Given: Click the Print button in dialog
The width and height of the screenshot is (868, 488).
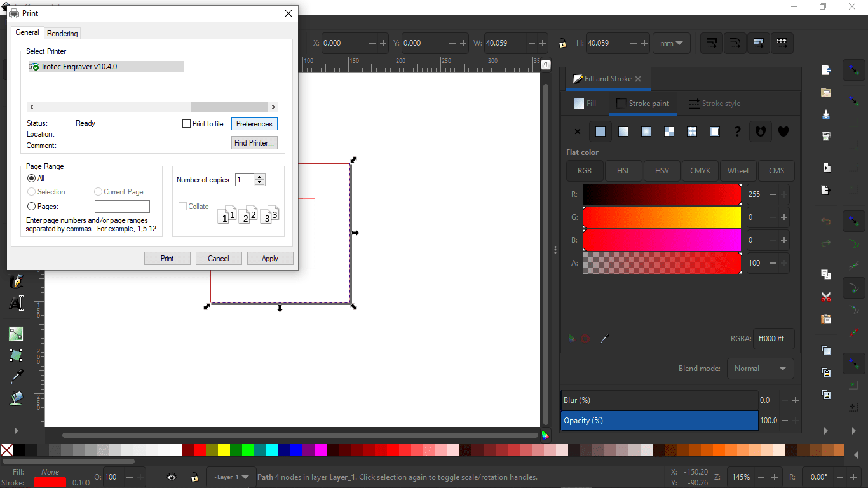Looking at the screenshot, I should pos(167,259).
